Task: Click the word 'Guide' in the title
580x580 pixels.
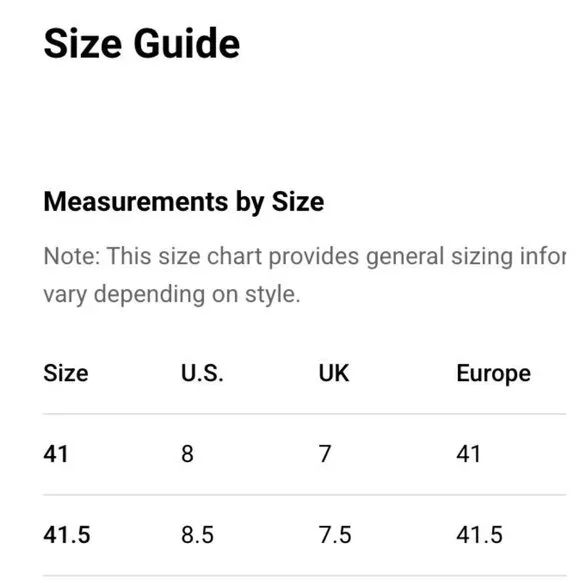Action: point(187,44)
